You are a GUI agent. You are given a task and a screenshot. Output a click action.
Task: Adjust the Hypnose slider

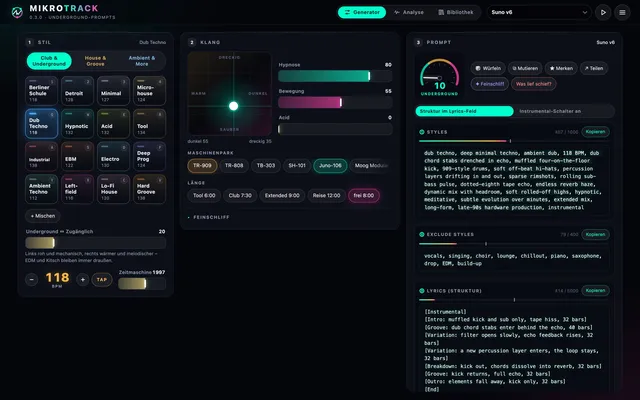[x=335, y=76]
